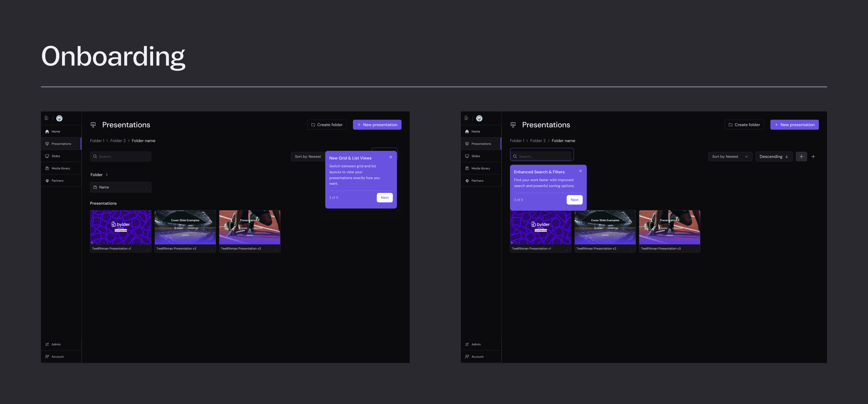Image resolution: width=868 pixels, height=404 pixels.
Task: Close the New Grid & List Views tooltip
Action: pyautogui.click(x=390, y=157)
